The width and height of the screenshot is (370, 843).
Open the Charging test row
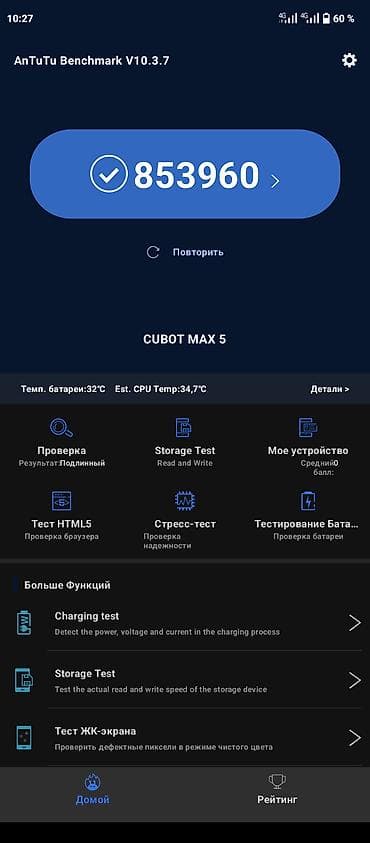(185, 623)
